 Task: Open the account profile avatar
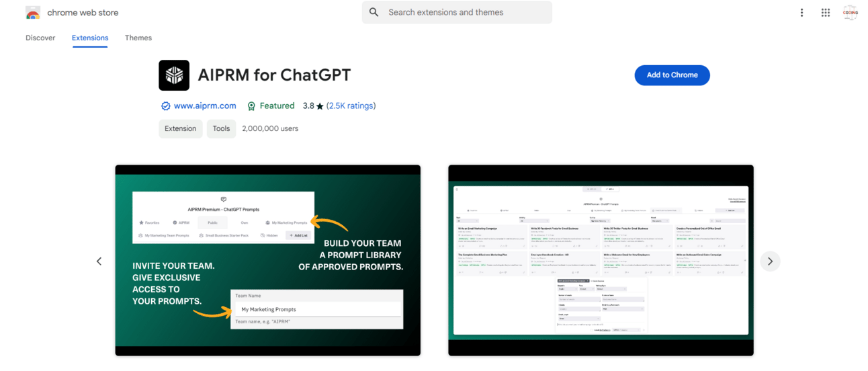tap(851, 13)
